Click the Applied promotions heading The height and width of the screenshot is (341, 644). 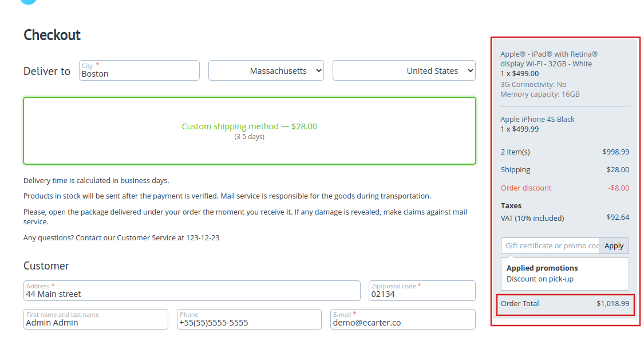(x=542, y=268)
